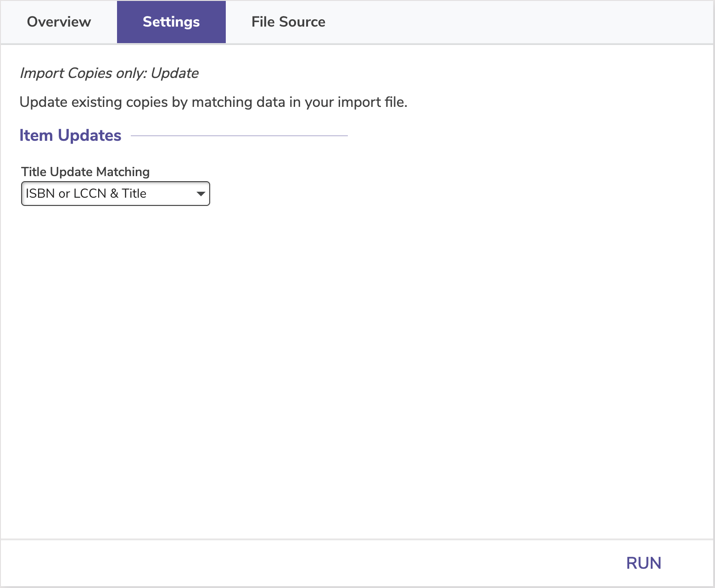Select the Settings tab
715x588 pixels.
171,22
